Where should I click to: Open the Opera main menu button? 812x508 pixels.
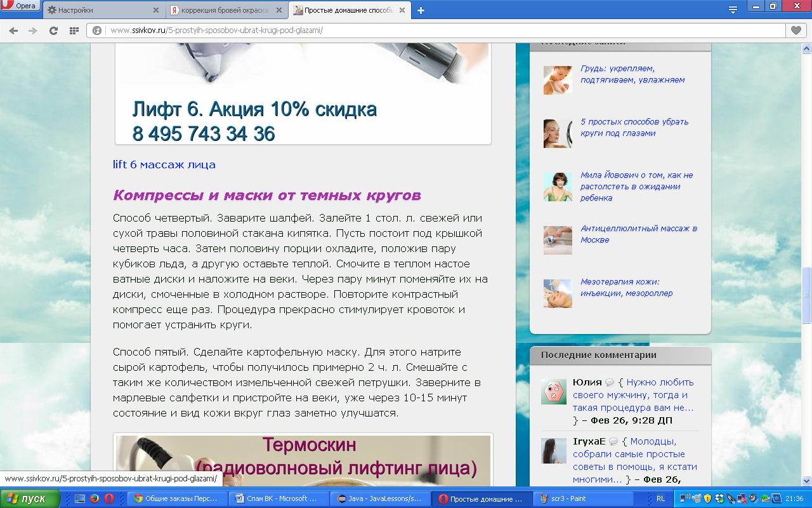click(x=20, y=6)
